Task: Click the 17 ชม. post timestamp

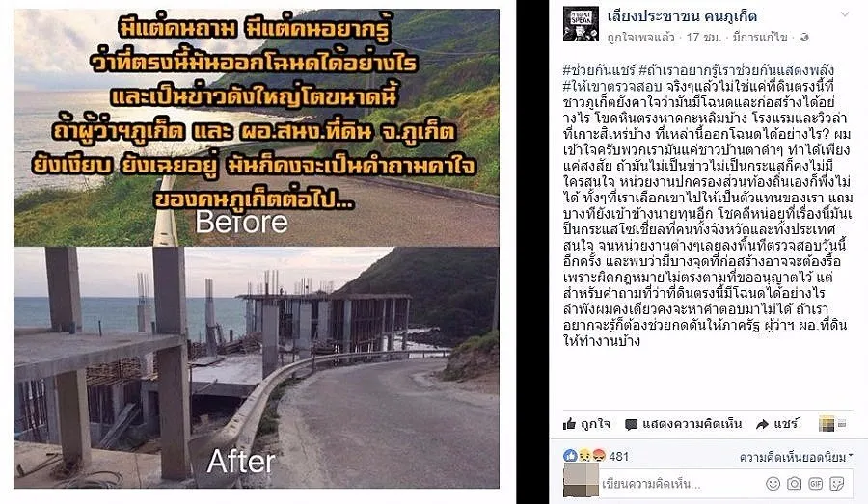Action: pyautogui.click(x=704, y=38)
